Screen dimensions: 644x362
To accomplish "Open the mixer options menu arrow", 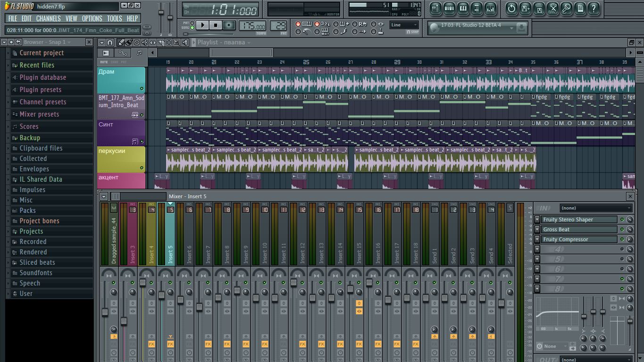I will [104, 196].
